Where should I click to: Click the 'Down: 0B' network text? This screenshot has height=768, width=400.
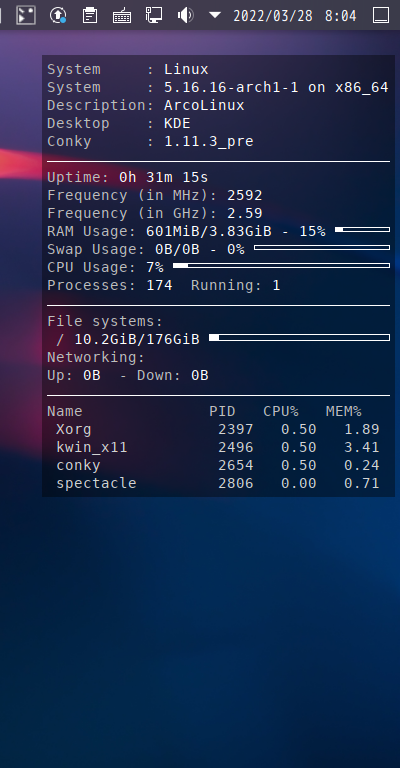click(x=173, y=376)
